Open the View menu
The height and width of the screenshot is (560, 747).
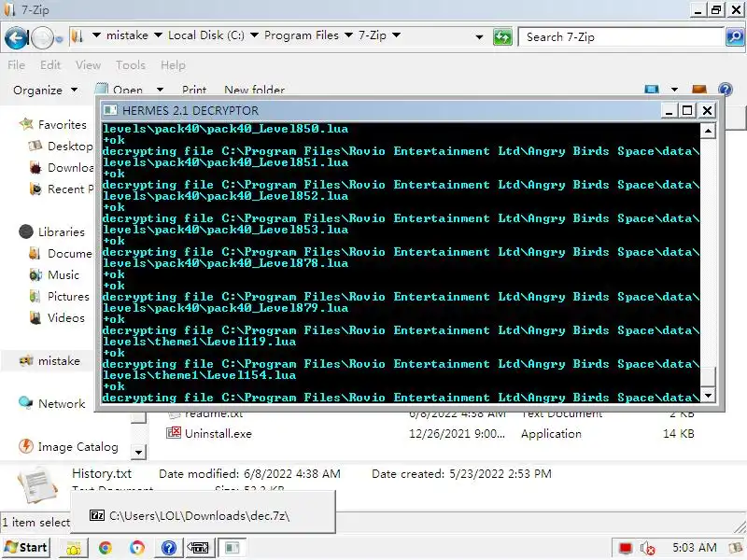88,64
